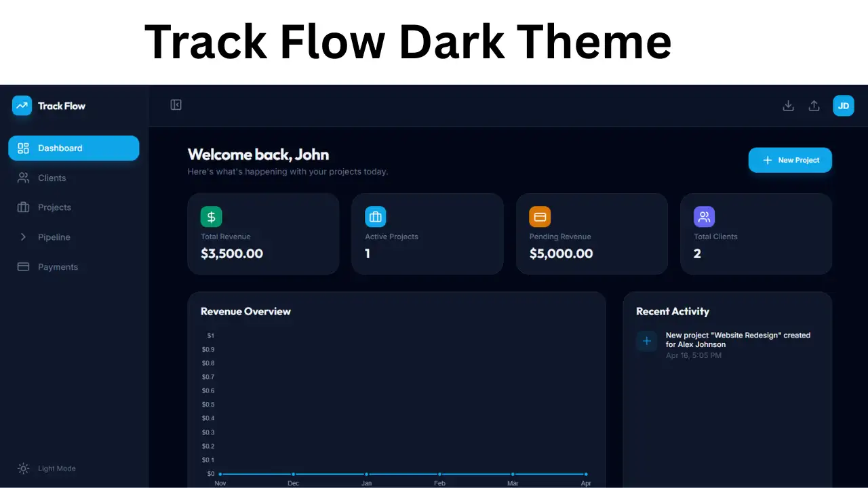Click the Dec data point on chart
Image resolution: width=868 pixels, height=488 pixels.
(293, 474)
